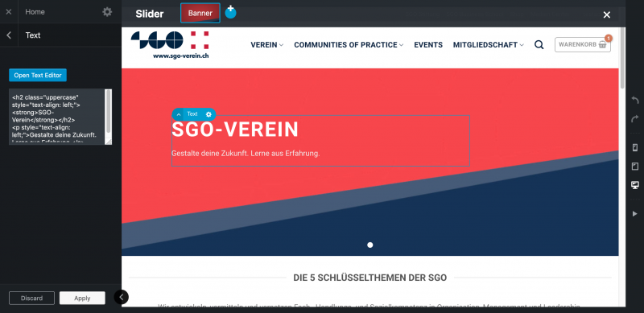Open the WARENKORB cart button

(x=582, y=45)
